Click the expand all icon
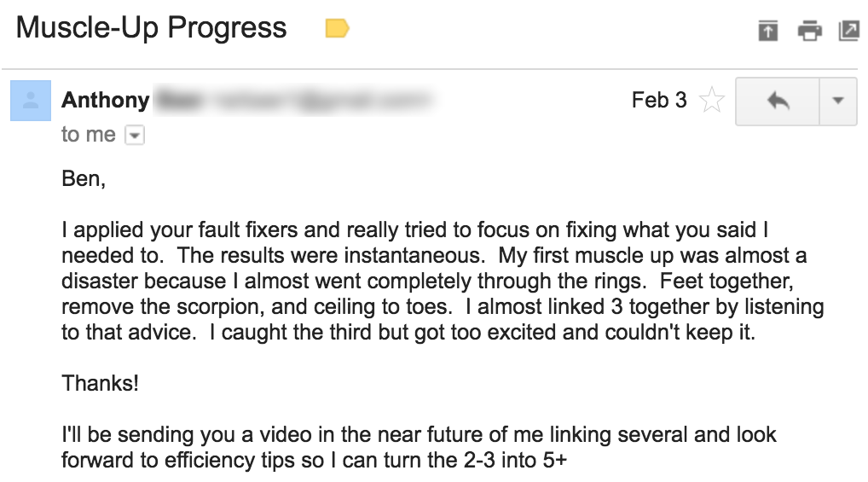 pyautogui.click(x=767, y=30)
